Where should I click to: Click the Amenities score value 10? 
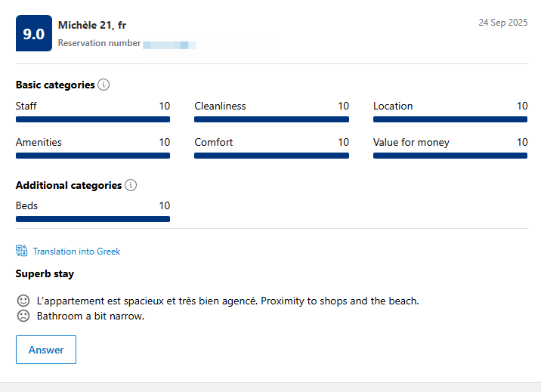tap(165, 142)
